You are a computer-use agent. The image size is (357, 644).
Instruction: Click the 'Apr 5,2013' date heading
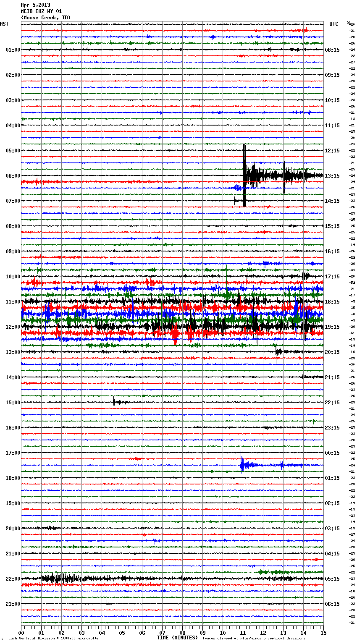click(35, 5)
